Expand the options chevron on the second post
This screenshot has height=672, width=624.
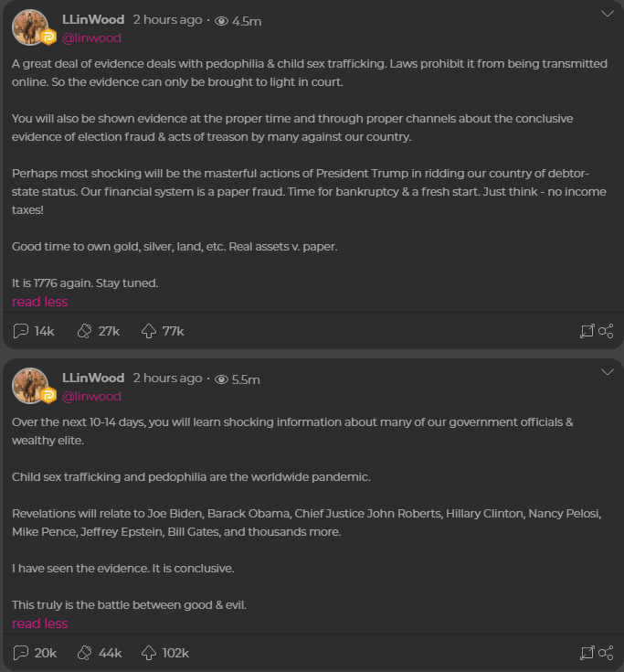(608, 372)
